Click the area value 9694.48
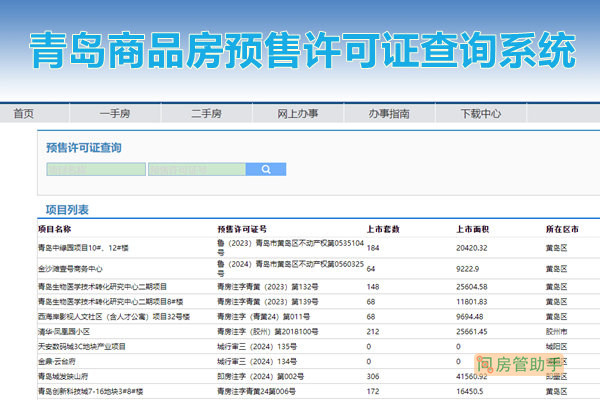This screenshot has height=400, width=600. tap(470, 317)
